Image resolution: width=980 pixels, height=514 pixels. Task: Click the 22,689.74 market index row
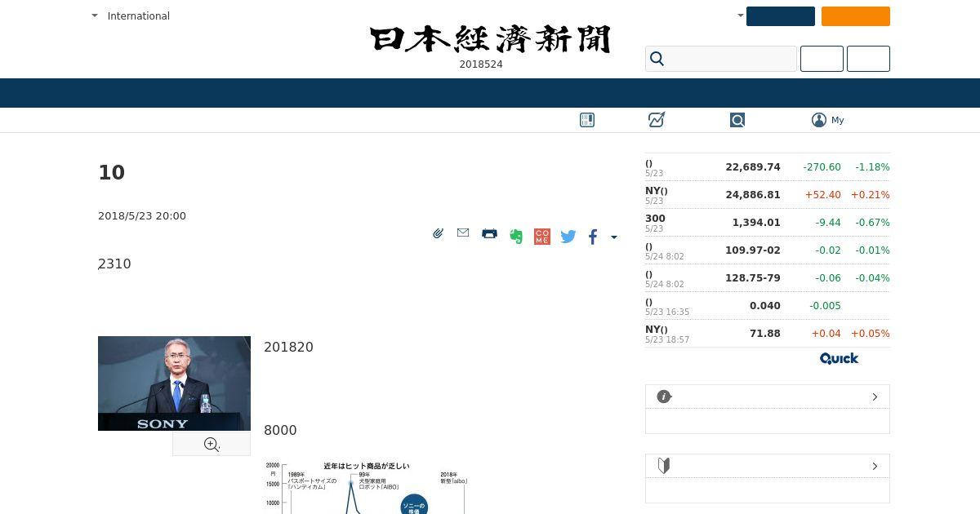(x=768, y=167)
